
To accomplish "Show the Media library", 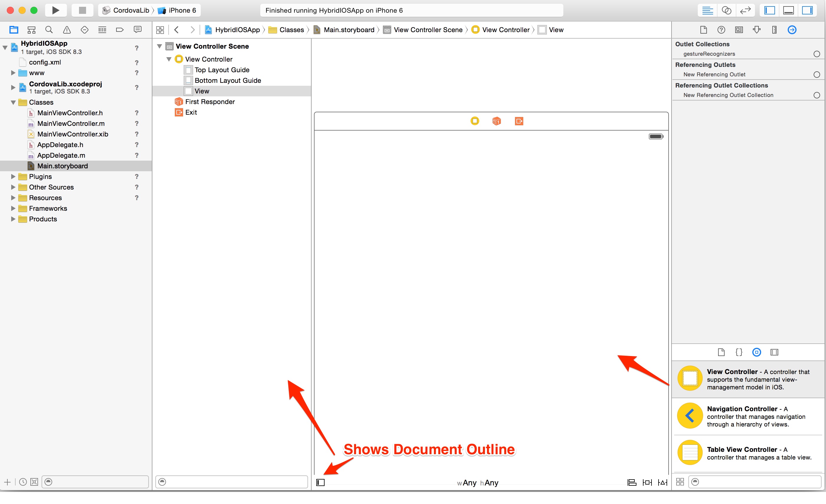I will (x=774, y=352).
